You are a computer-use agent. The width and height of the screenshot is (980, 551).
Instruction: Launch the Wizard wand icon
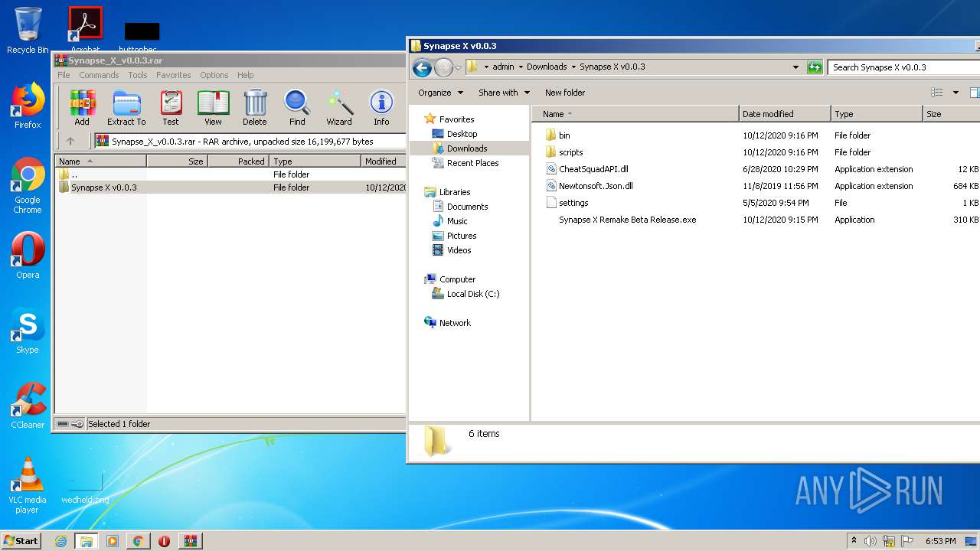coord(339,108)
